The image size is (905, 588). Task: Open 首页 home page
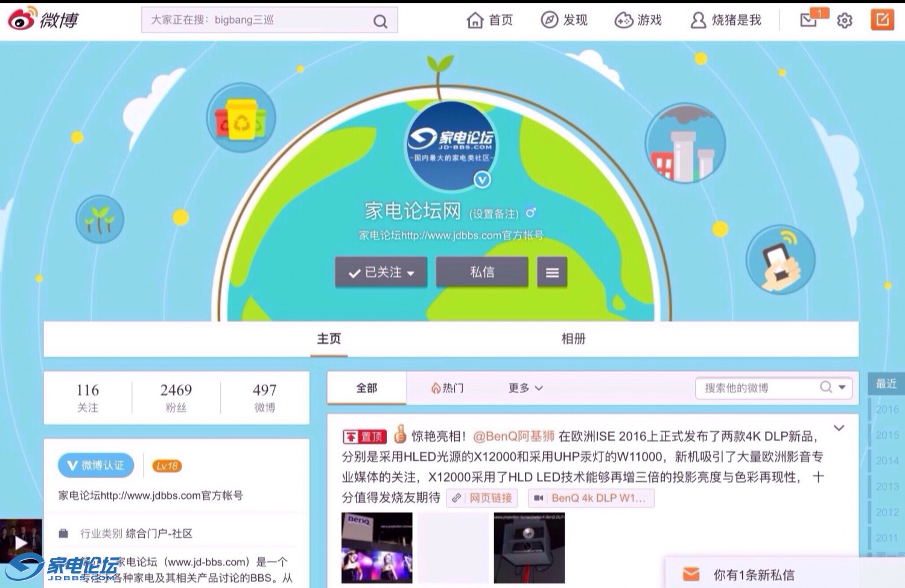pos(490,21)
